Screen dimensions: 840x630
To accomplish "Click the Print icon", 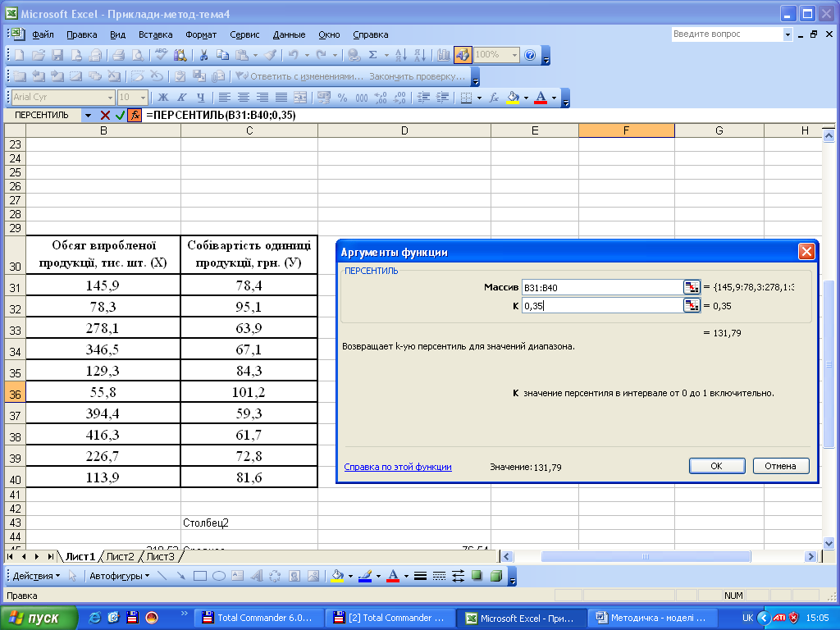I will pos(119,55).
